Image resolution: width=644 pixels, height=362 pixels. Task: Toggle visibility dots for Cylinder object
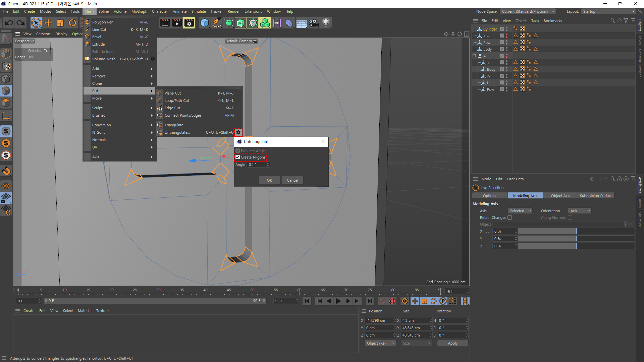coord(506,29)
